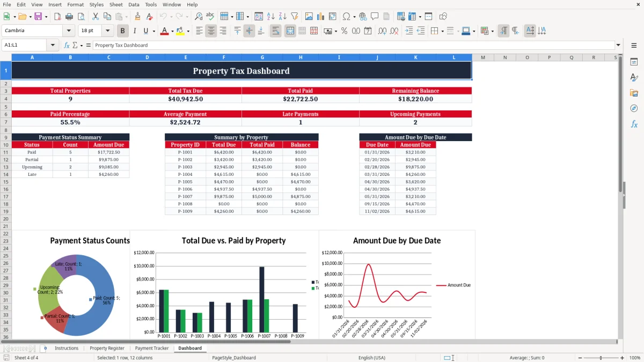Screen dimensions: 644x362
Task: Click the AutoFilter funnel icon
Action: point(294,17)
